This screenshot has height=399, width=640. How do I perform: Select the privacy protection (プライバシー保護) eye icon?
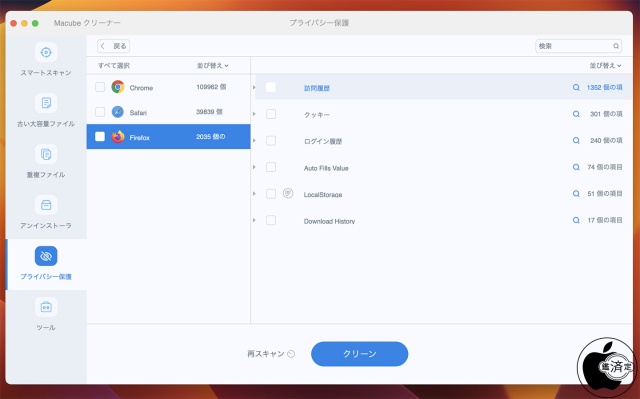click(46, 256)
